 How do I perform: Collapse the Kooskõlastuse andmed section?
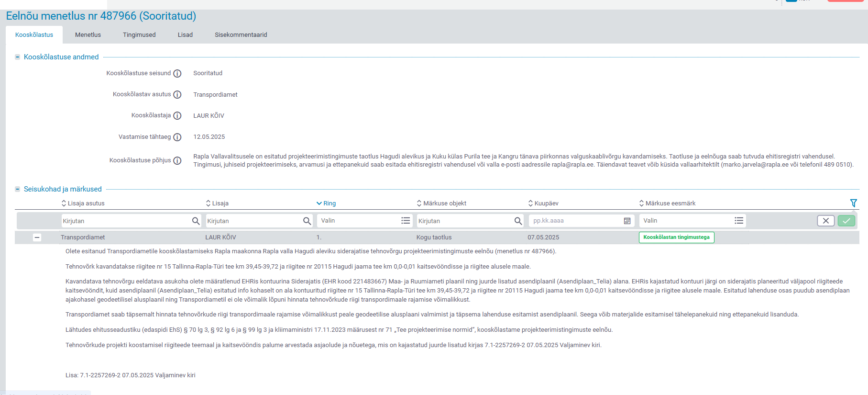click(x=18, y=57)
